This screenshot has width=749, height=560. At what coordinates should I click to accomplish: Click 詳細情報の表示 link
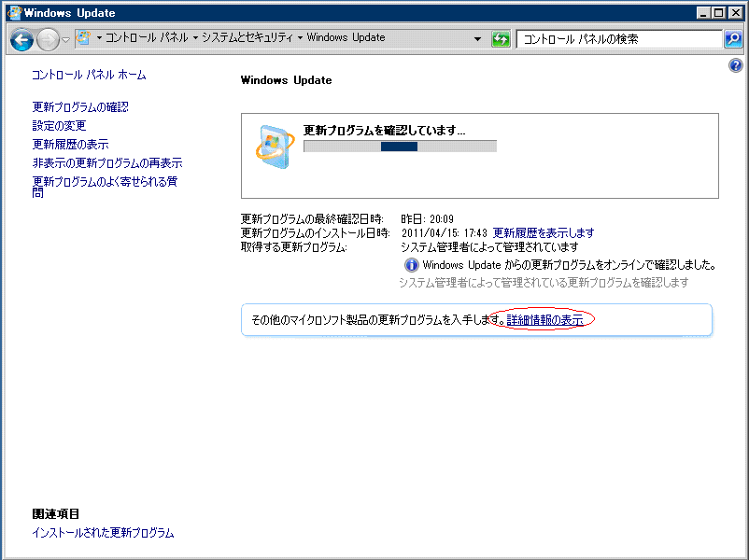tap(545, 320)
